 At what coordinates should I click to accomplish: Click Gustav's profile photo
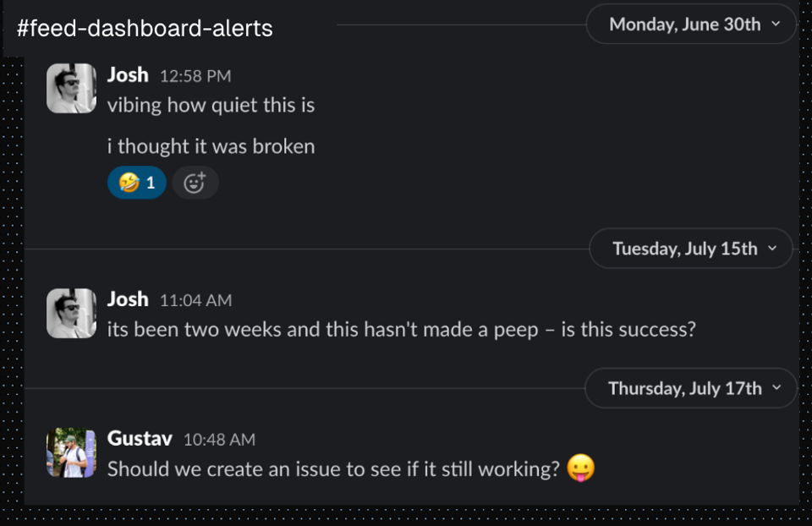click(x=71, y=452)
